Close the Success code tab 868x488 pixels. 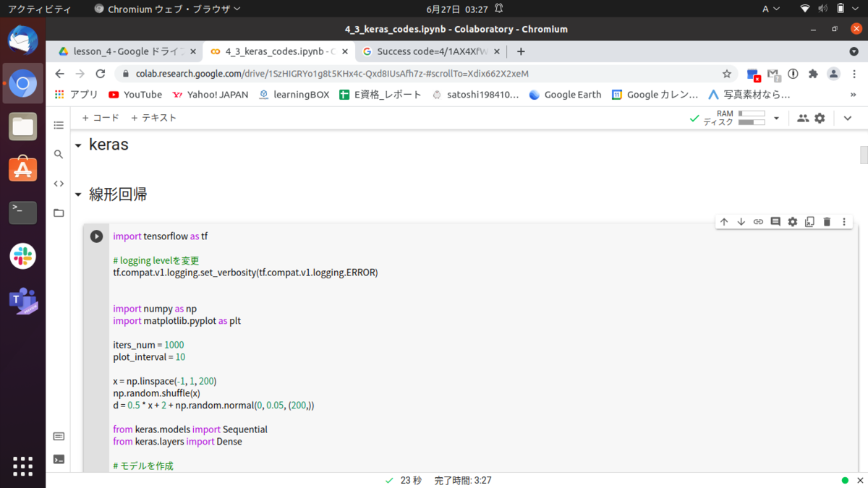click(498, 51)
